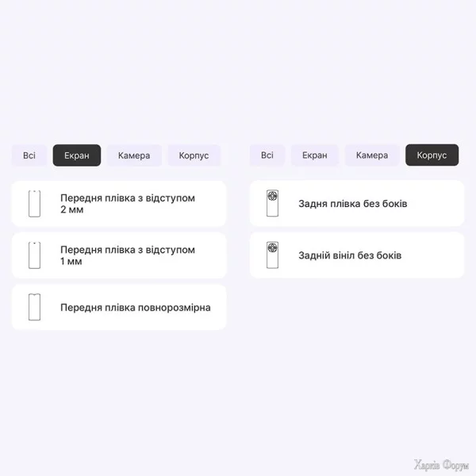Click the phone icon for 2 мм front film

click(34, 204)
